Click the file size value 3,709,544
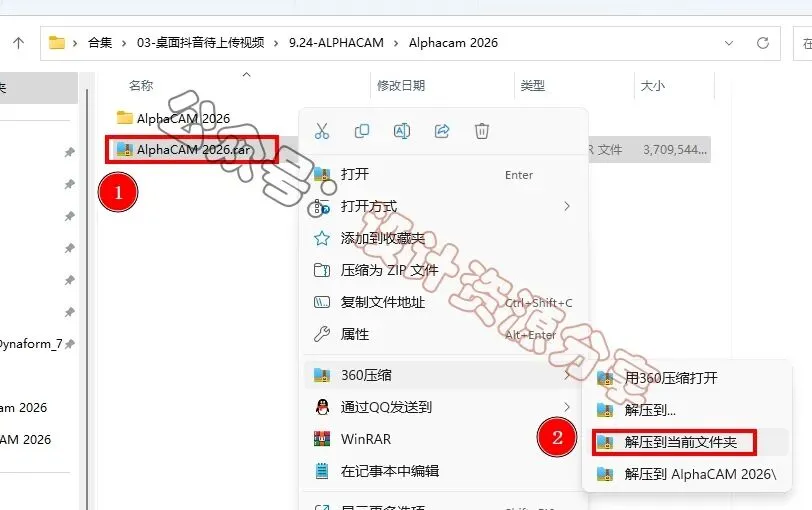This screenshot has width=812, height=510. (x=675, y=150)
